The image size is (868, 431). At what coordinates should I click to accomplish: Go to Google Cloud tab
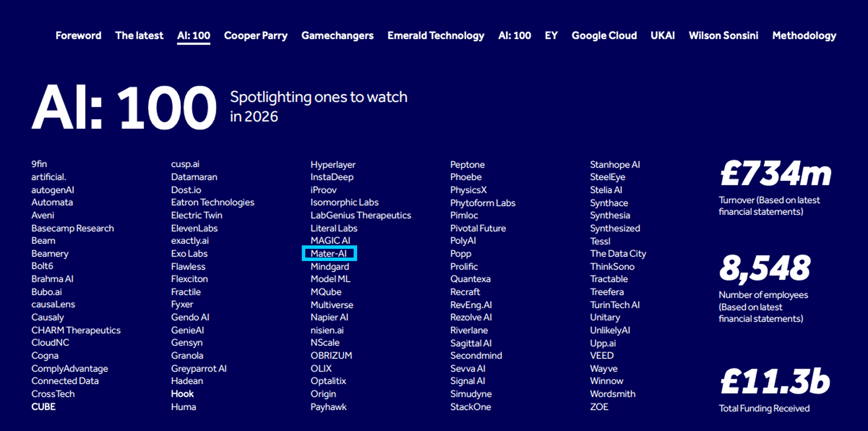point(604,36)
